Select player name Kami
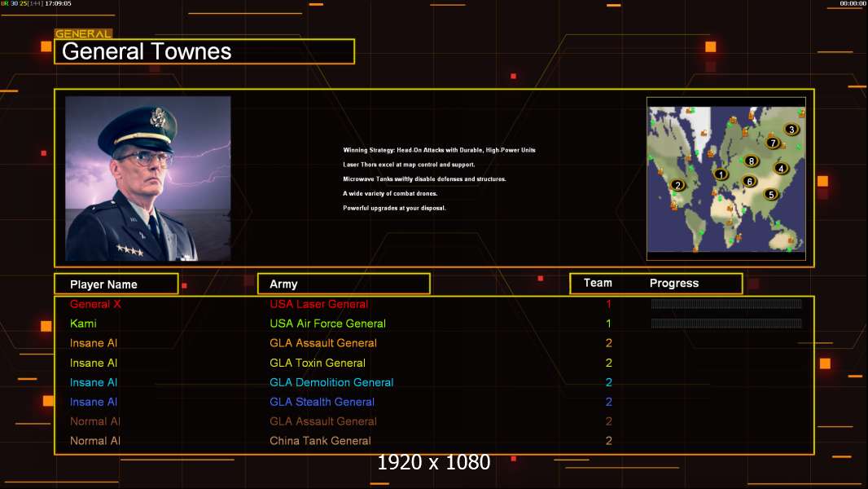The width and height of the screenshot is (868, 489). pos(83,324)
